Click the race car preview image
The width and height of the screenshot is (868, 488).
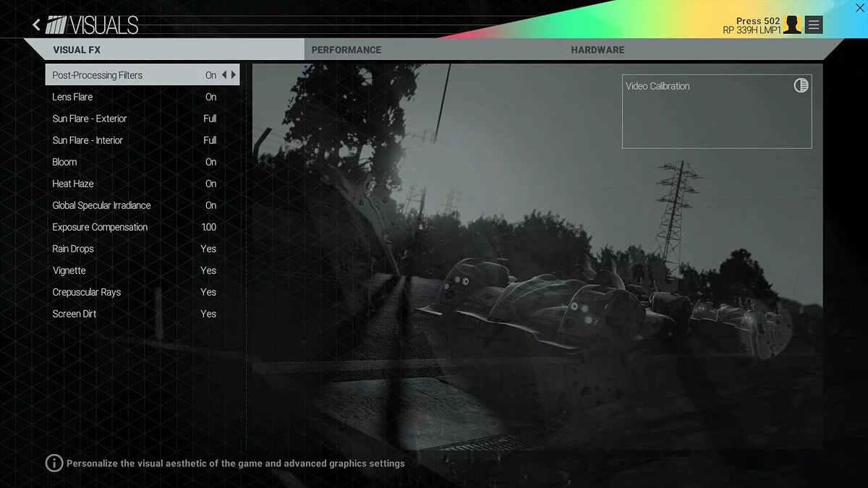537,257
